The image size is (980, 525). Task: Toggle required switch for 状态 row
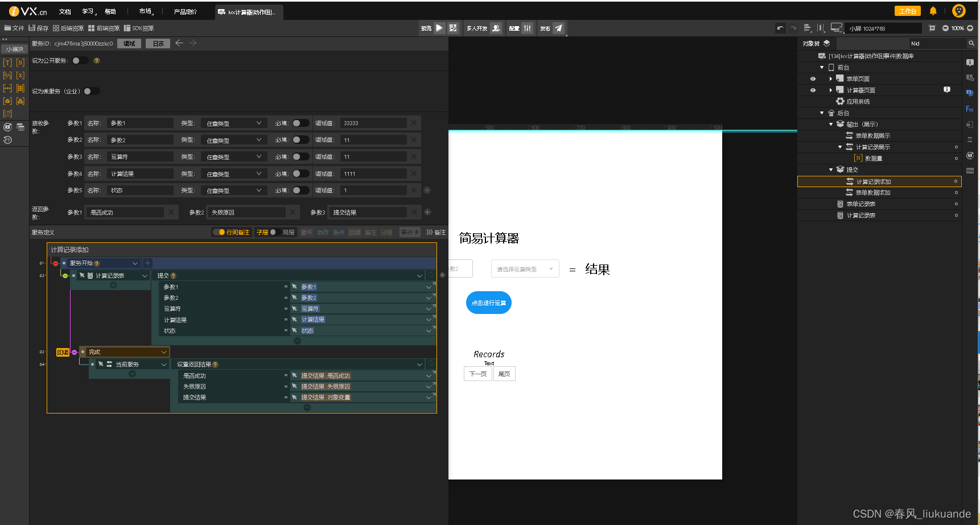tap(300, 190)
